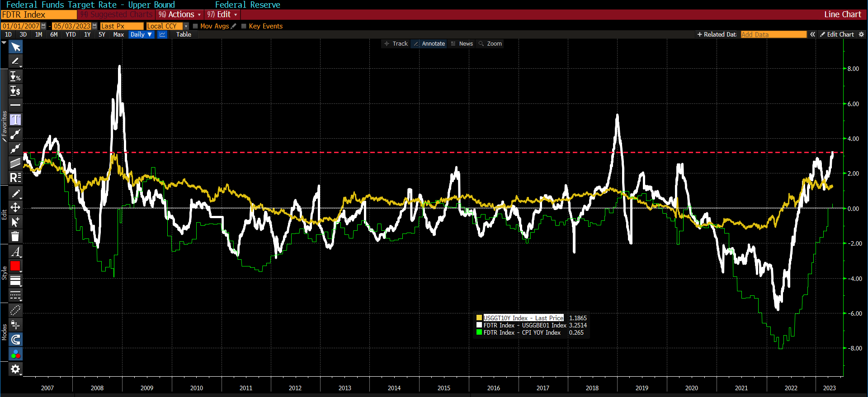The height and width of the screenshot is (397, 868).
Task: Open the annotation toolbar settings gear
Action: [x=15, y=369]
